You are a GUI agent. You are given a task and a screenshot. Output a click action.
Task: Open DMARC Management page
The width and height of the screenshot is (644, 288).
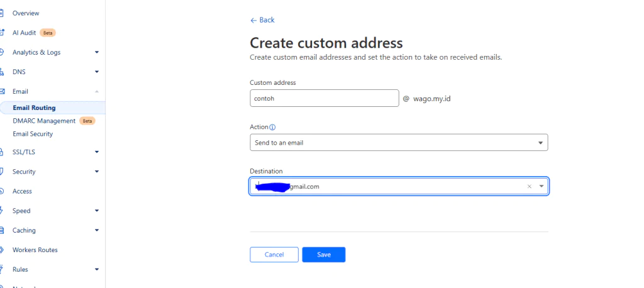[44, 121]
